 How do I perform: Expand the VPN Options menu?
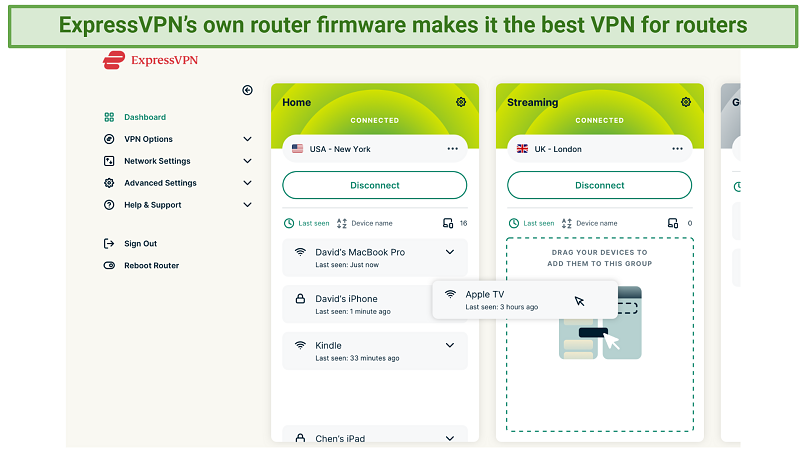[x=148, y=139]
